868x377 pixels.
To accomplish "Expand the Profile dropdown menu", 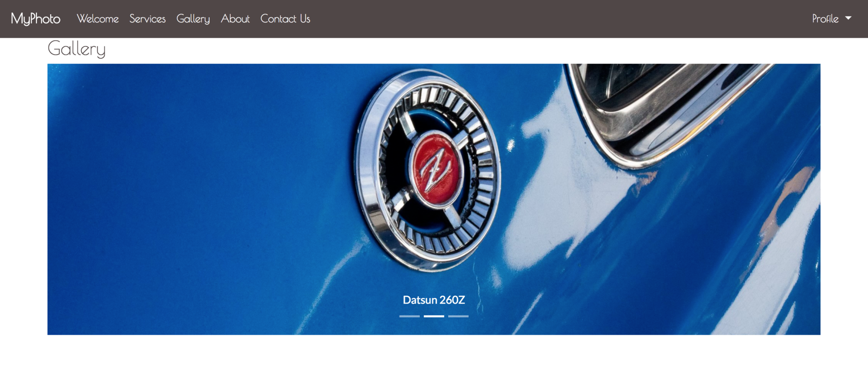I will click(831, 19).
